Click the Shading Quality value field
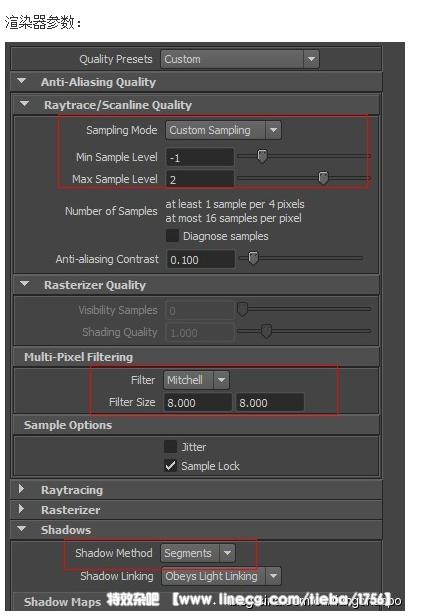Viewport: 421px width, 616px height. tap(200, 333)
